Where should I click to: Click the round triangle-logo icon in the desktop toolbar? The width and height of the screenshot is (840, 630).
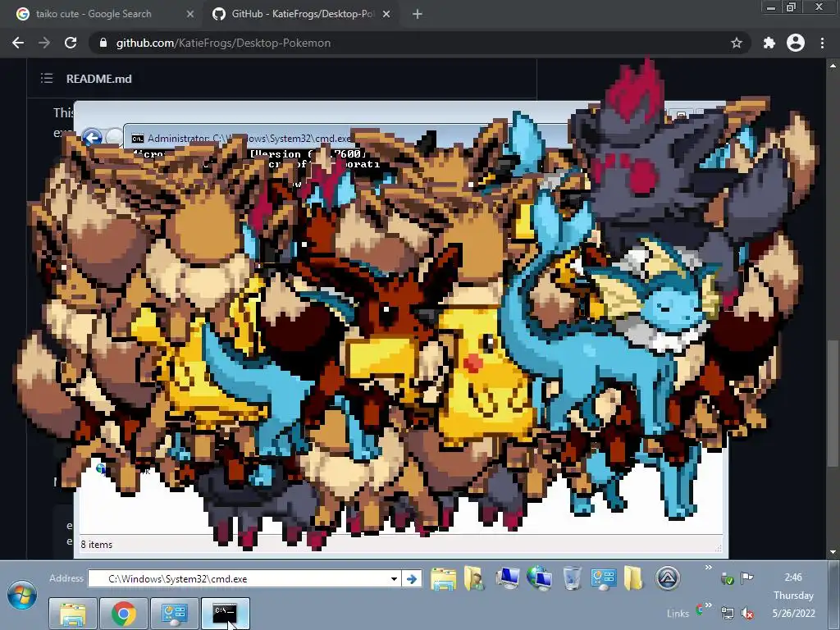pyautogui.click(x=668, y=578)
